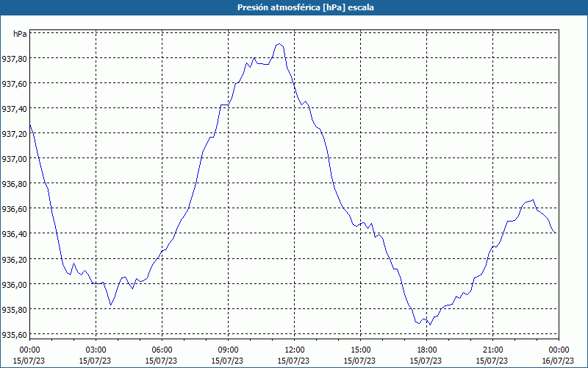The width and height of the screenshot is (588, 368).
Task: Click the 937,60 y-axis label
Action: 14,83
